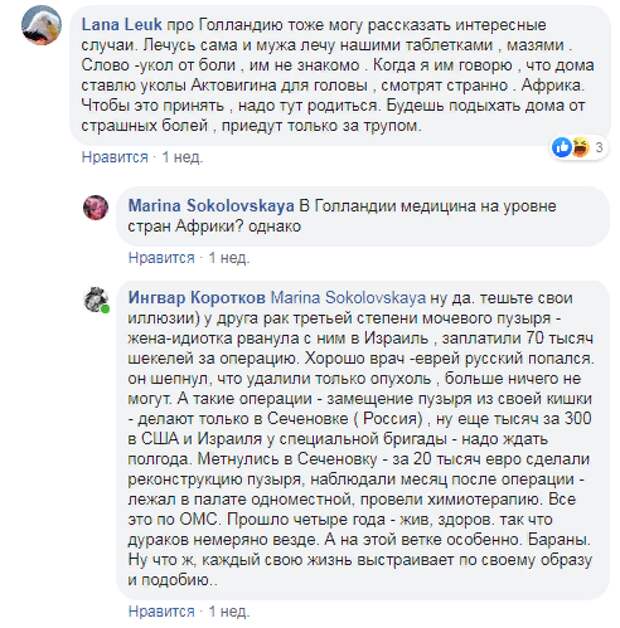Click Marina's reply text about медицина
This screenshot has height=628, width=620.
point(342,216)
